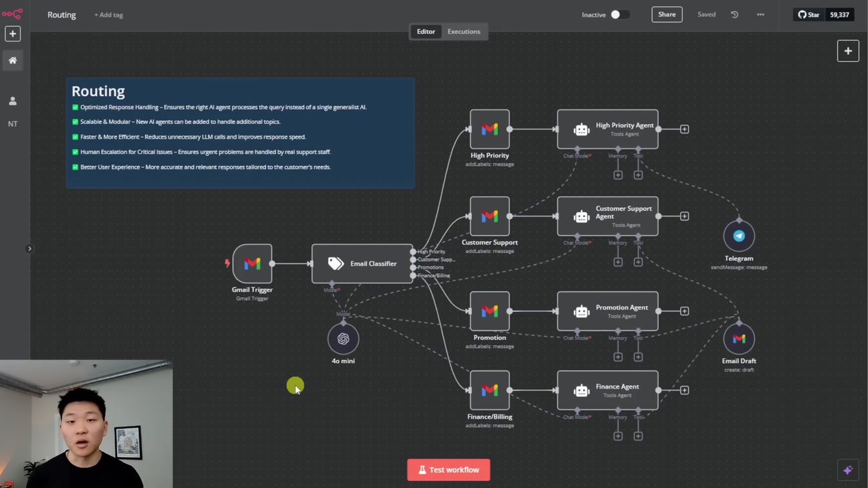Image resolution: width=868 pixels, height=488 pixels.
Task: Click the Finance/Billing output of Email Classifier
Action: (x=413, y=276)
